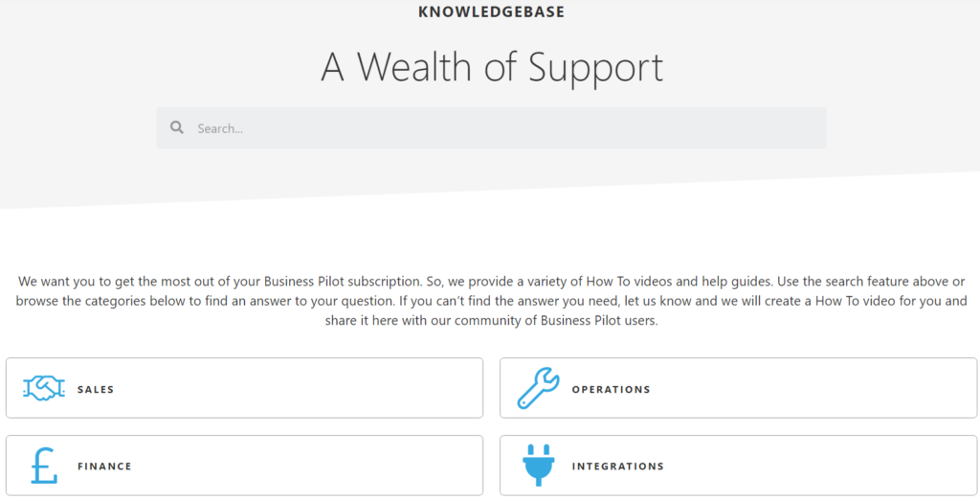
Task: Click blank area inside Integrations card
Action: tap(813, 466)
